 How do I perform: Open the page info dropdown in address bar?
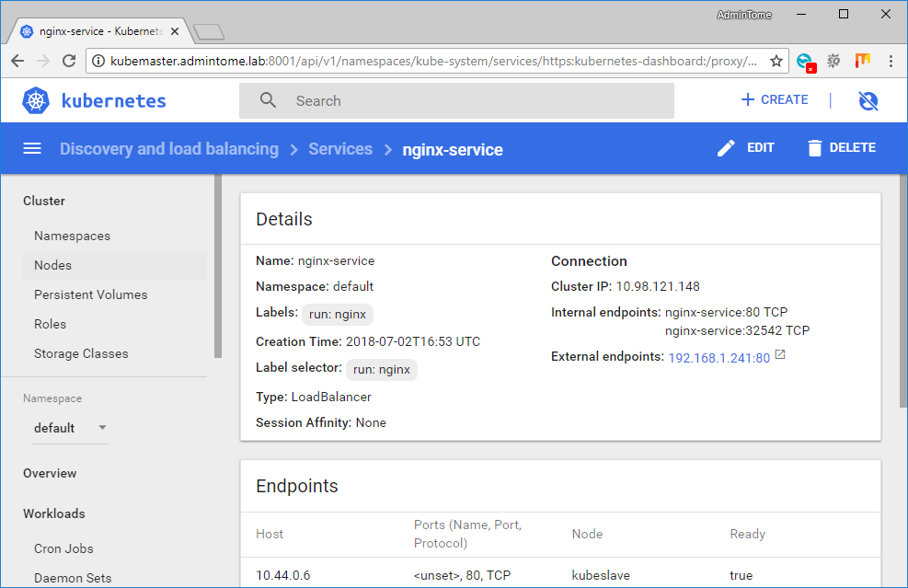[98, 61]
